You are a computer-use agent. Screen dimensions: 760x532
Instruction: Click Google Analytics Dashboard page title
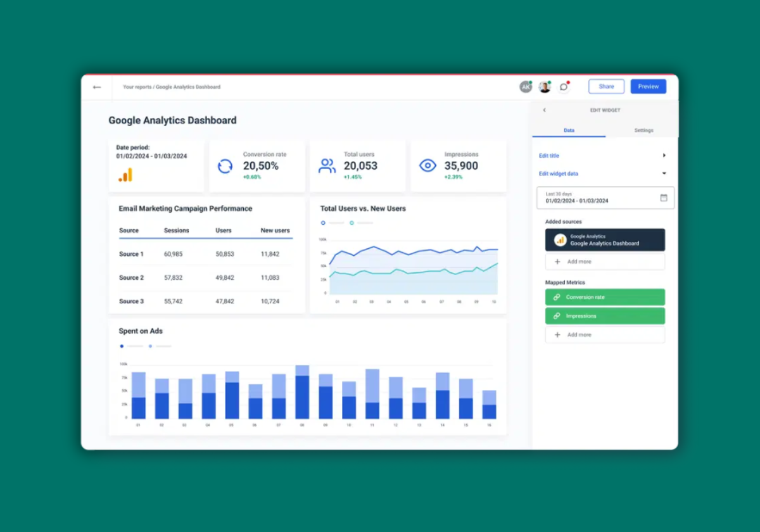172,120
